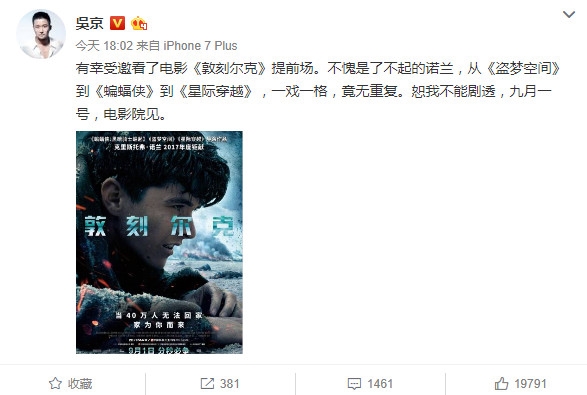The width and height of the screenshot is (587, 395).
Task: Click the comment speech bubble icon
Action: pyautogui.click(x=354, y=384)
